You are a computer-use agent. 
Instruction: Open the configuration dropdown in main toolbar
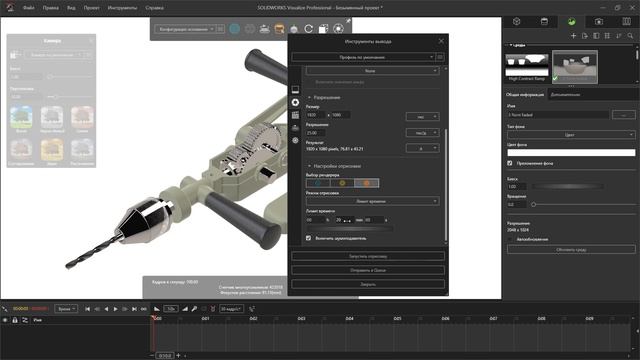(185, 29)
